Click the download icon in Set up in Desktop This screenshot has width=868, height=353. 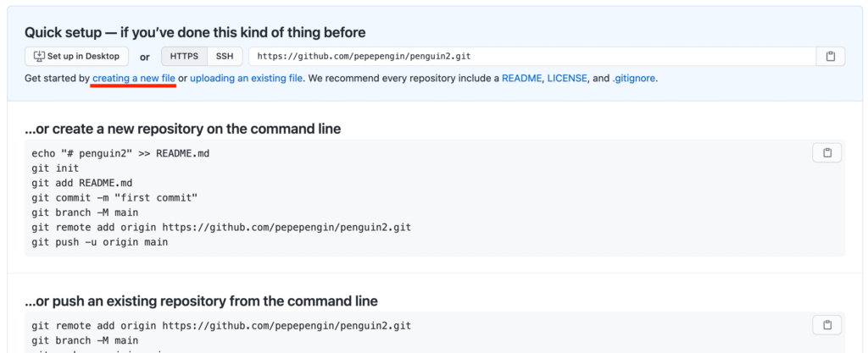click(x=39, y=56)
